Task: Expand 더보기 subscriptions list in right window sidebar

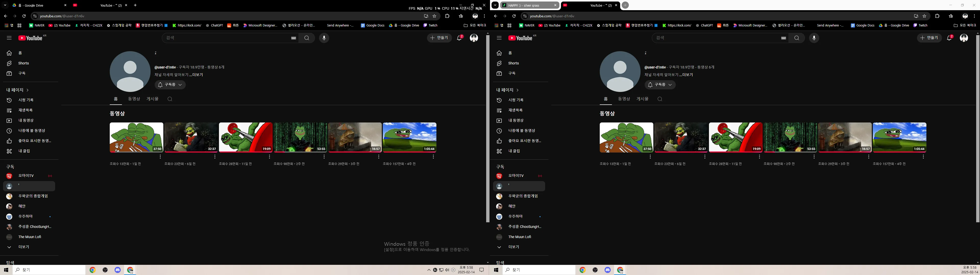Action: click(513, 247)
